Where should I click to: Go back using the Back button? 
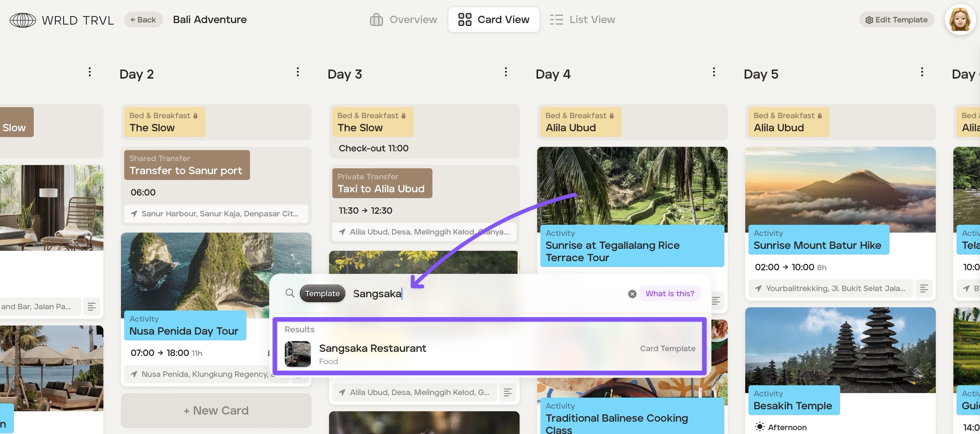tap(143, 20)
